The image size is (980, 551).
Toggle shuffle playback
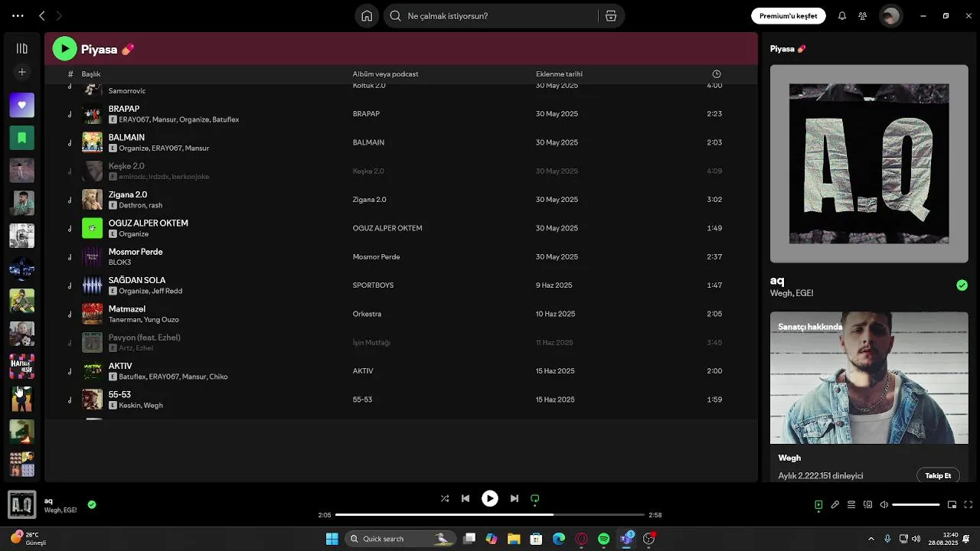click(445, 498)
